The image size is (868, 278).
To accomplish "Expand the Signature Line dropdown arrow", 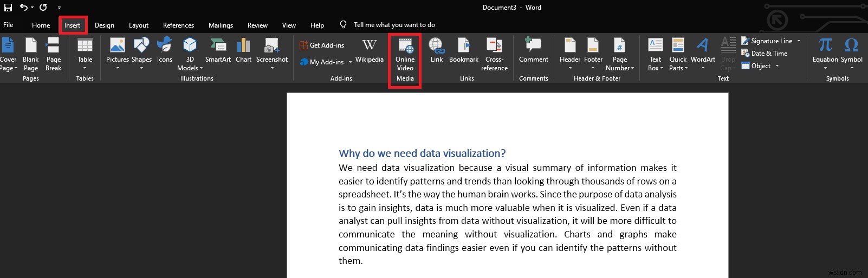I will pyautogui.click(x=799, y=41).
